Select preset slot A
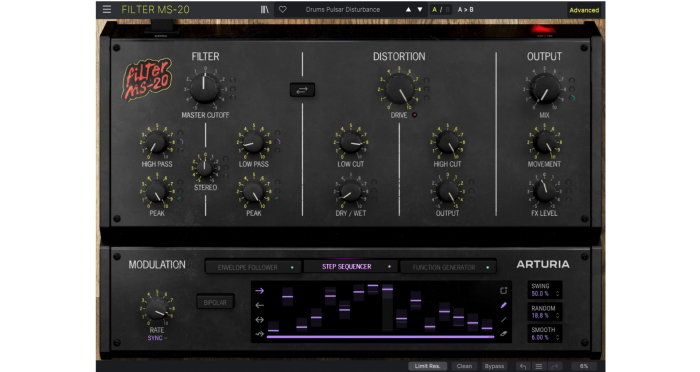Image resolution: width=700 pixels, height=372 pixels. pyautogui.click(x=434, y=9)
